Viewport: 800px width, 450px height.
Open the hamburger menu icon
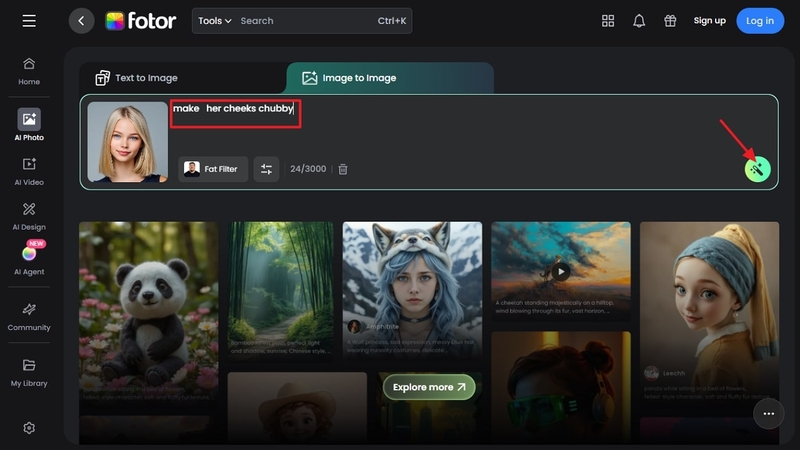(29, 21)
